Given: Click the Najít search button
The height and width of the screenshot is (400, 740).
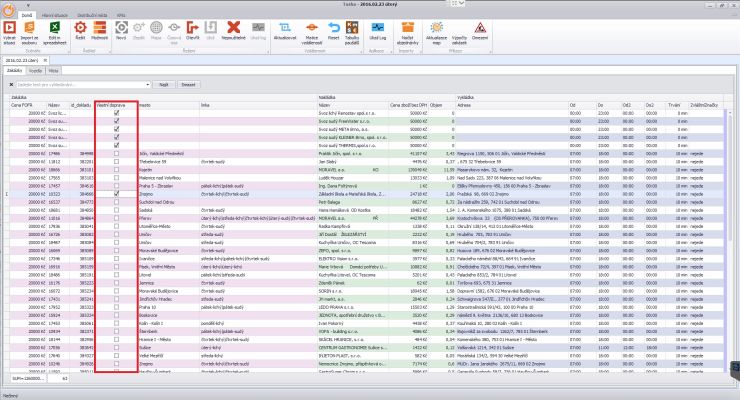Looking at the screenshot, I should pyautogui.click(x=164, y=84).
